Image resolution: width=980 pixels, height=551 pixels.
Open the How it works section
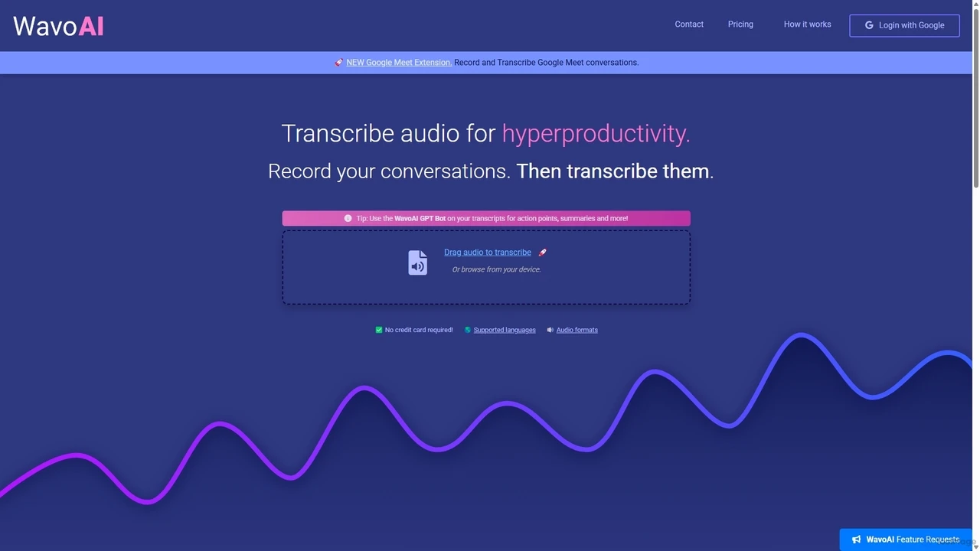coord(807,24)
